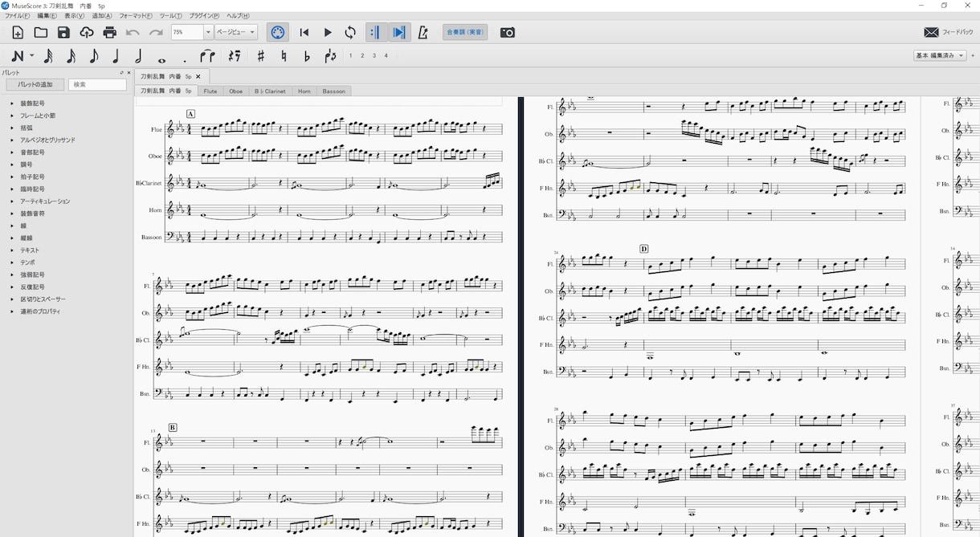Select the quarter note duration

116,56
